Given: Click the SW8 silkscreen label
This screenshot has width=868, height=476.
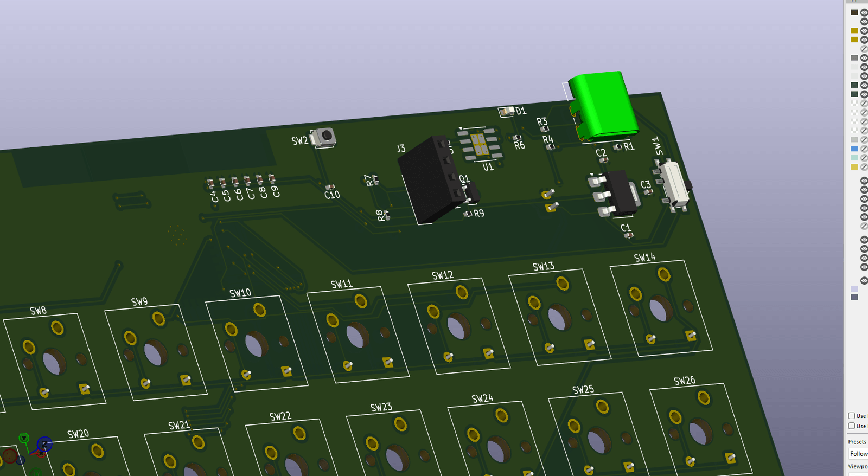Looking at the screenshot, I should tap(38, 311).
